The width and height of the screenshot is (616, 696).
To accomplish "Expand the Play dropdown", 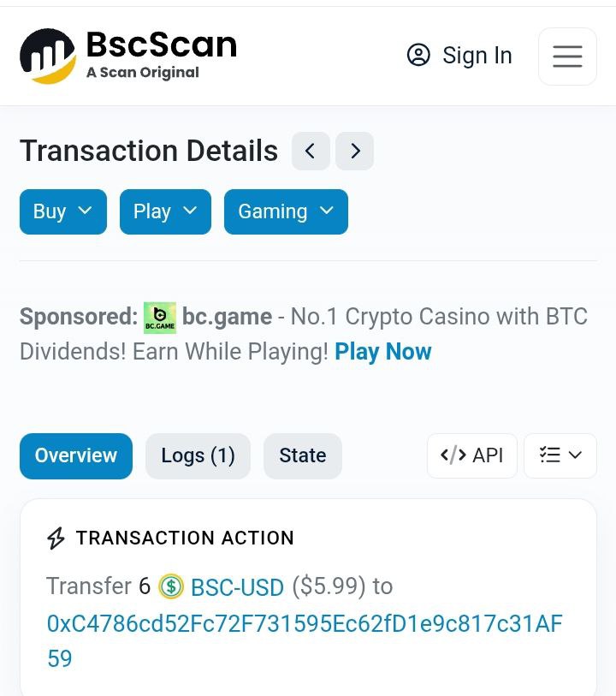I will tap(165, 211).
